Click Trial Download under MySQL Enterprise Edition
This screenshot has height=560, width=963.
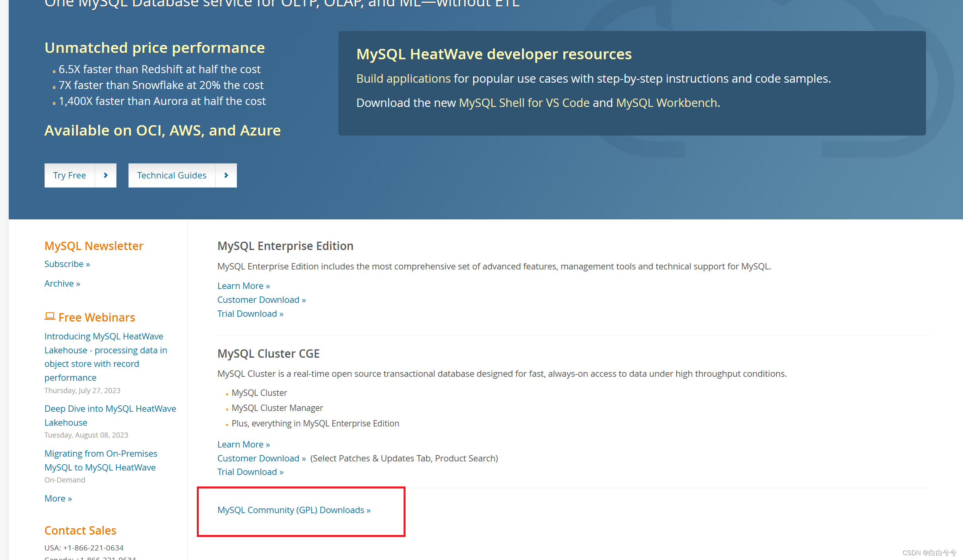point(250,313)
